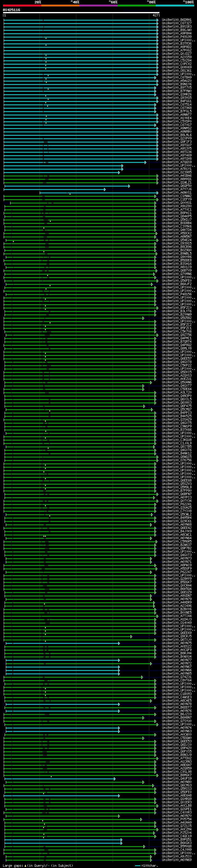
Task: Select label UniRef100_A6YN75
Action: (x=177, y=643)
